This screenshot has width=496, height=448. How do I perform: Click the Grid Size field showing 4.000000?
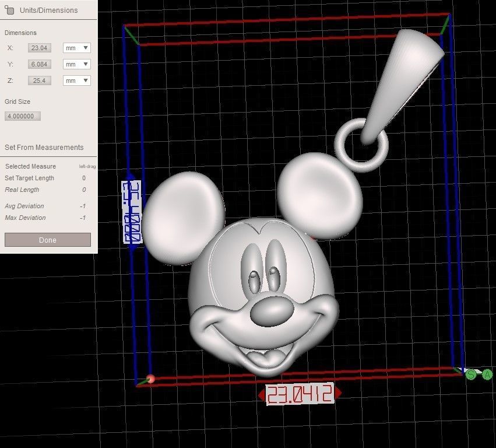pos(23,116)
